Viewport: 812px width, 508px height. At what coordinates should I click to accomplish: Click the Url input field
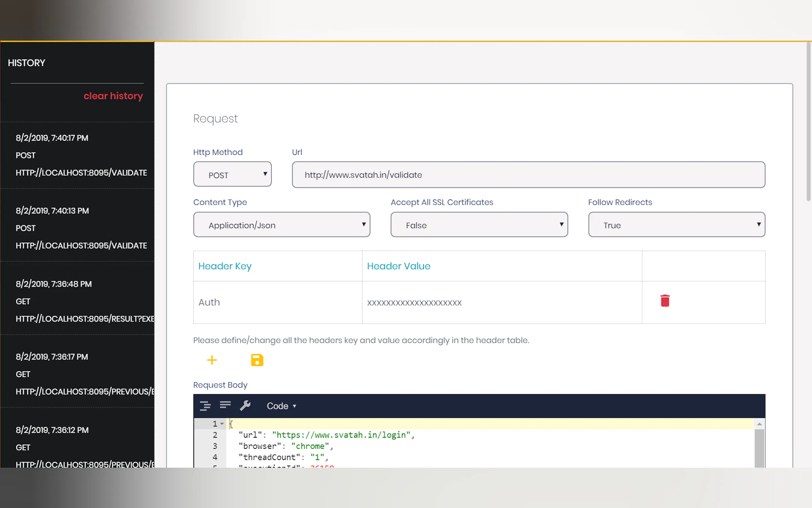[x=528, y=175]
